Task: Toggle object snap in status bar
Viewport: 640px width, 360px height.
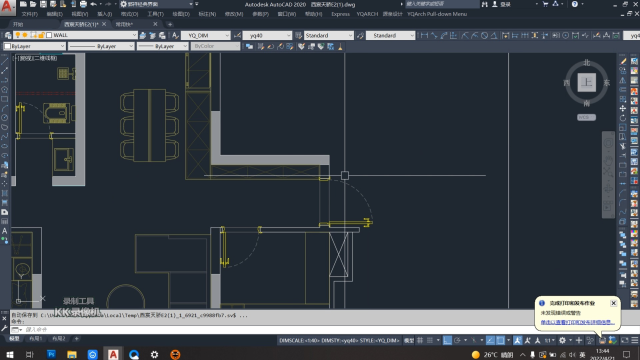Action: tap(500, 340)
